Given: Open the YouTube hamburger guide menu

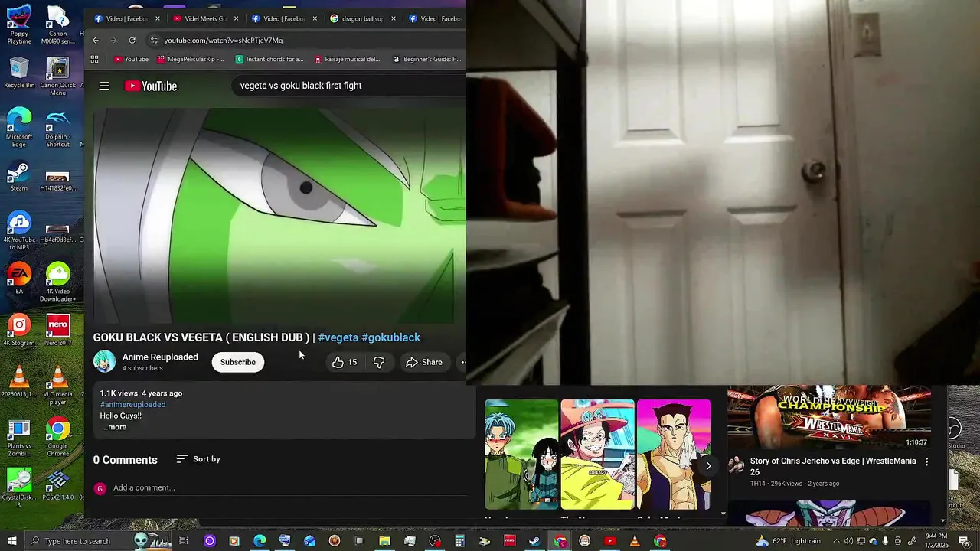Looking at the screenshot, I should point(104,86).
